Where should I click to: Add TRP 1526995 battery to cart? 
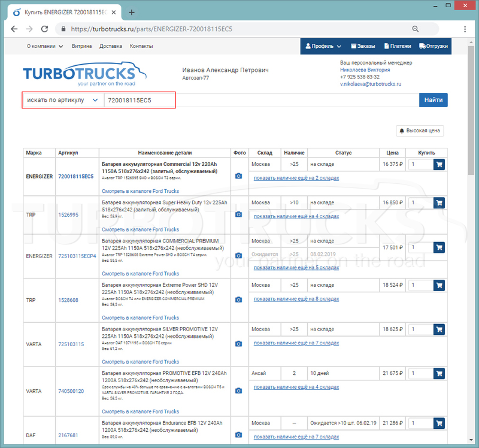click(x=439, y=203)
